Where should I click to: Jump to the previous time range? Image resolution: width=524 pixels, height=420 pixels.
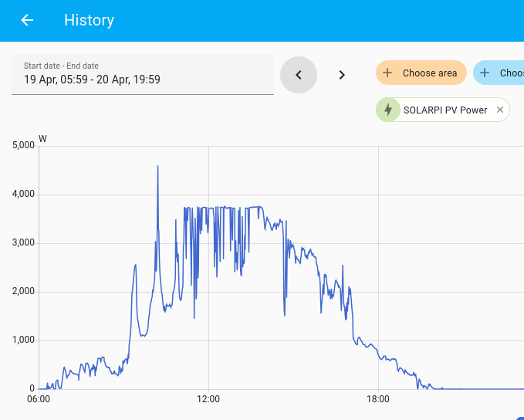pyautogui.click(x=299, y=75)
